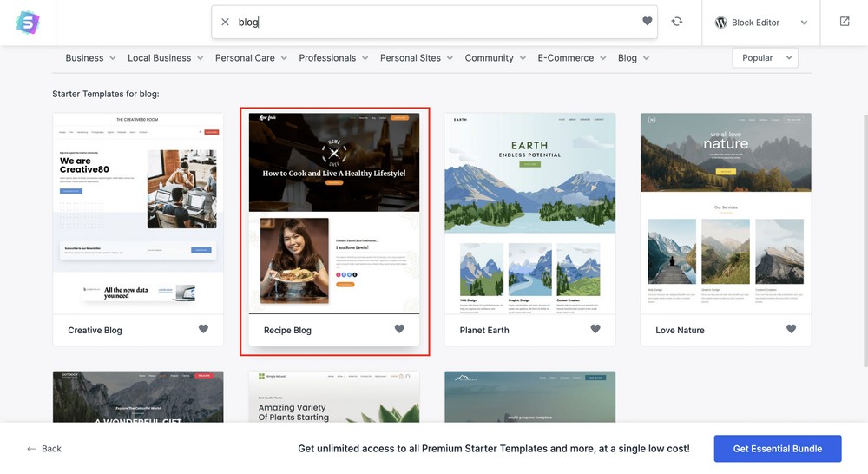Clear the search field with X icon
Image resolution: width=868 pixels, height=474 pixels.
225,23
